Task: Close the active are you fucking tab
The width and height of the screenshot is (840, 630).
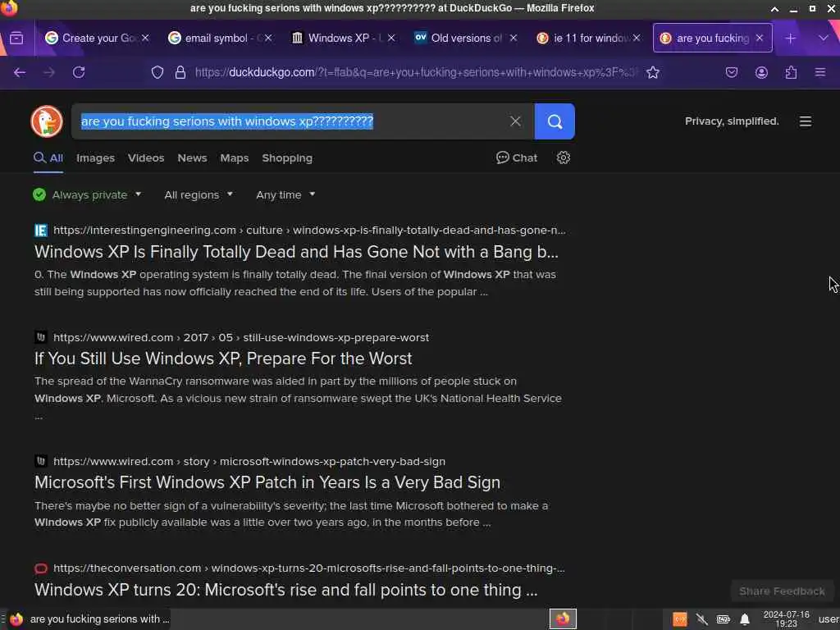Action: pos(759,38)
